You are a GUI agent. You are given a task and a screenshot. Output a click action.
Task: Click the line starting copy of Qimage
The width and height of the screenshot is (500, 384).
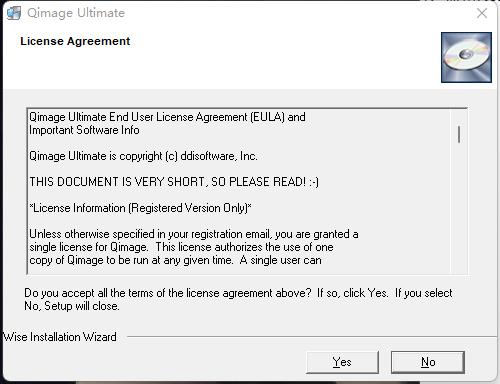[175, 260]
